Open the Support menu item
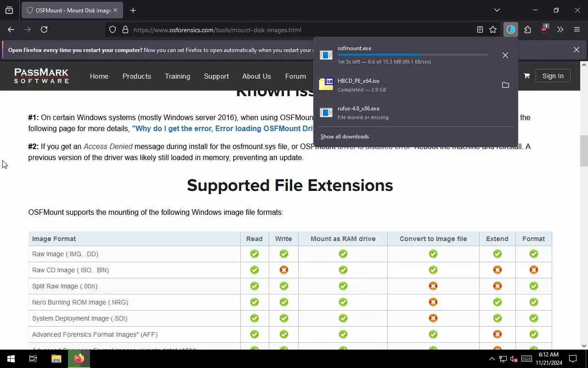The height and width of the screenshot is (368, 588). pos(216,76)
